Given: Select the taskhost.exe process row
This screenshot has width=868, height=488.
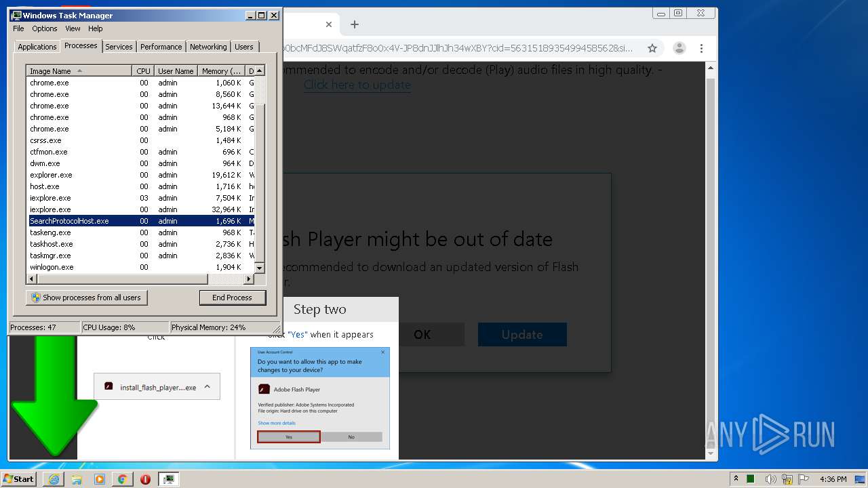Looking at the screenshot, I should coord(141,244).
